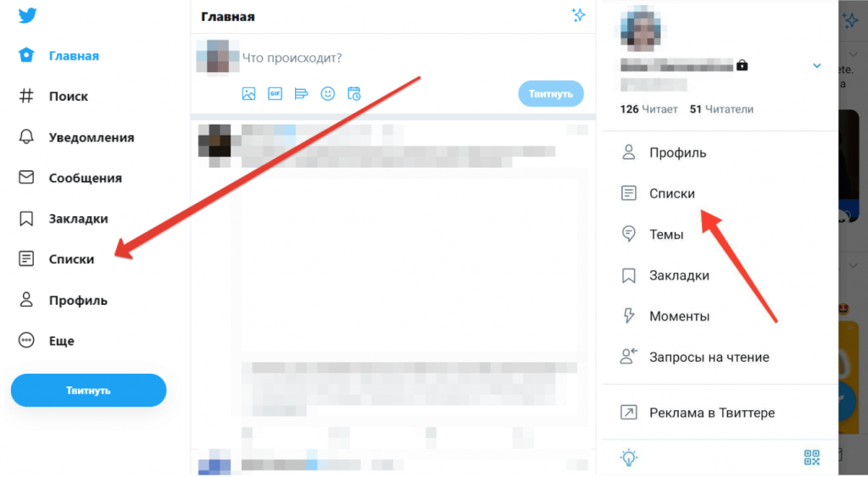Click the lightbulb display icon
This screenshot has width=868, height=477.
(629, 458)
